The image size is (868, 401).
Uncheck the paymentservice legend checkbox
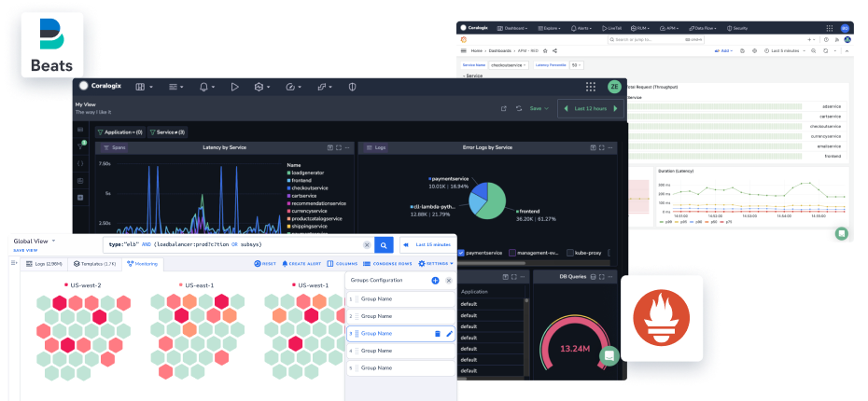point(462,253)
